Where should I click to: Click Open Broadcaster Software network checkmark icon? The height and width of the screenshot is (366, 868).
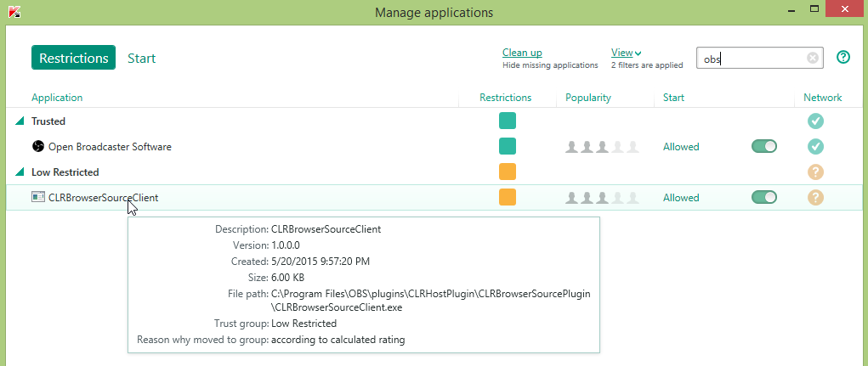[815, 147]
